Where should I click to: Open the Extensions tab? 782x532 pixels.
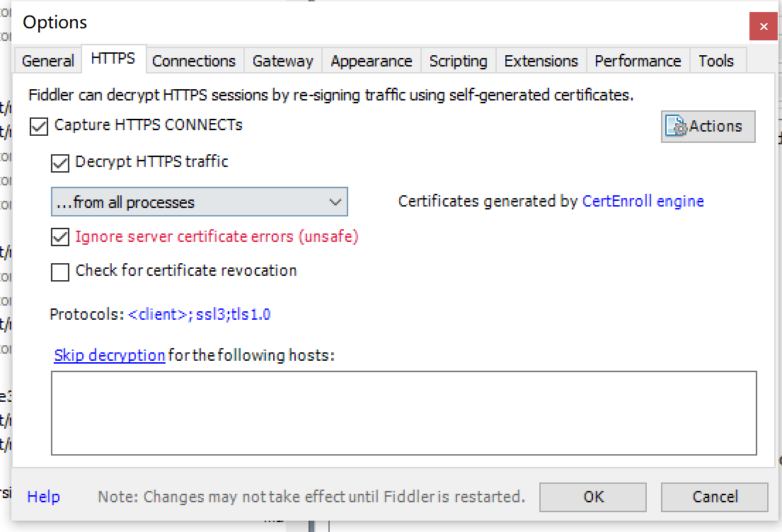pos(541,61)
